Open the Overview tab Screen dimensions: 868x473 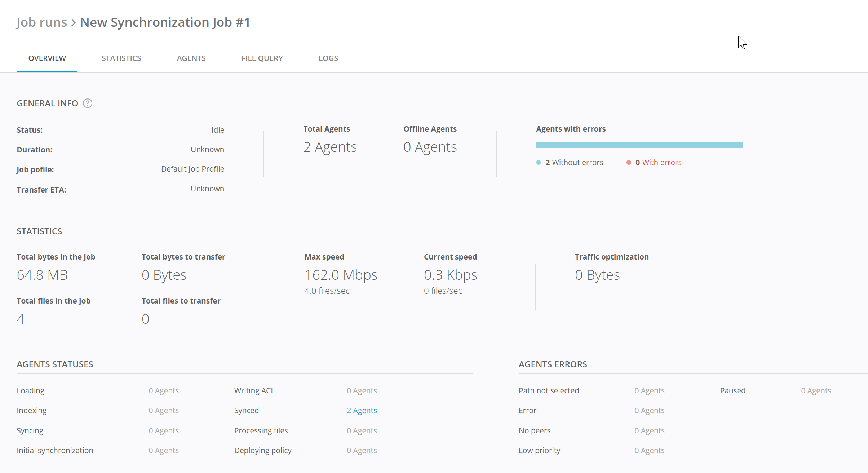[x=47, y=58]
